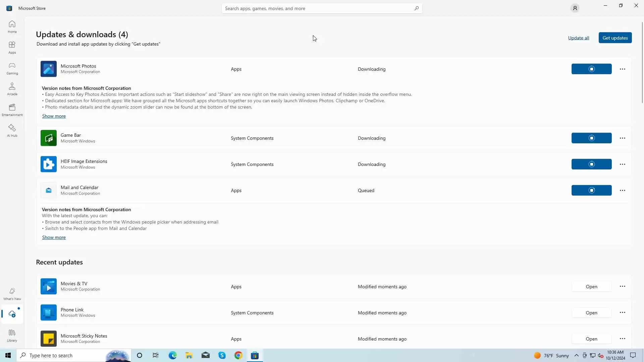
Task: Click the Get updates button
Action: click(x=615, y=38)
